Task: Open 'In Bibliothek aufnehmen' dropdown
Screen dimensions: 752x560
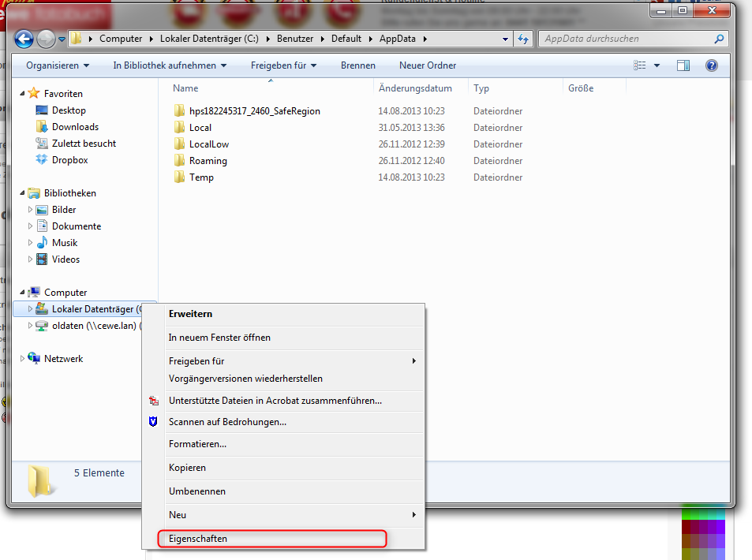Action: (170, 65)
